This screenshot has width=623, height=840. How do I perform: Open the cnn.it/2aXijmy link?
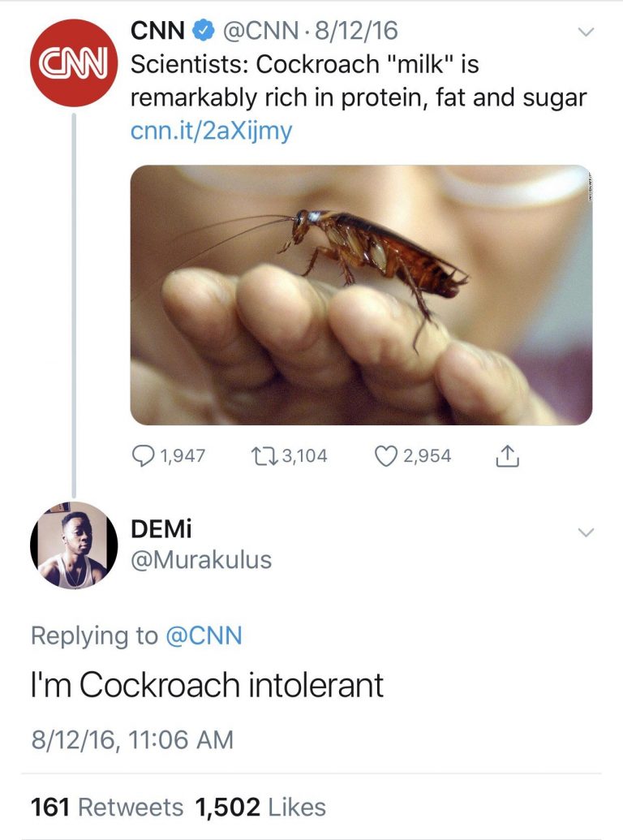(211, 130)
